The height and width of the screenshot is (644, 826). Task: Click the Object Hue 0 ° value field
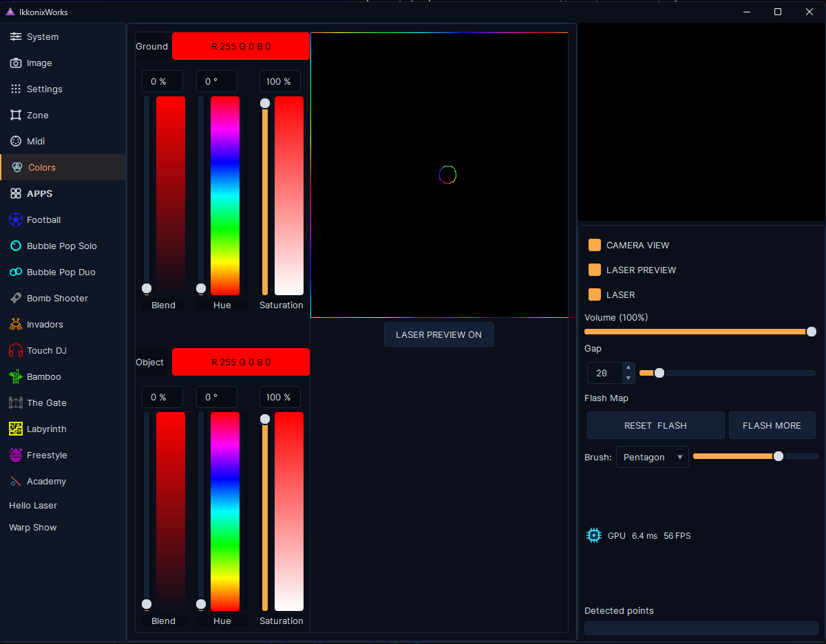217,397
